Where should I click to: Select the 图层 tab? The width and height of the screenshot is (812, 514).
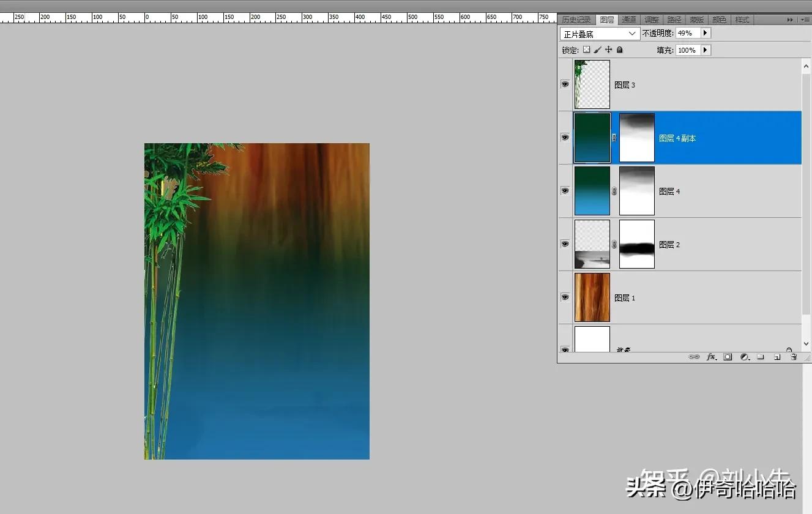[x=607, y=20]
